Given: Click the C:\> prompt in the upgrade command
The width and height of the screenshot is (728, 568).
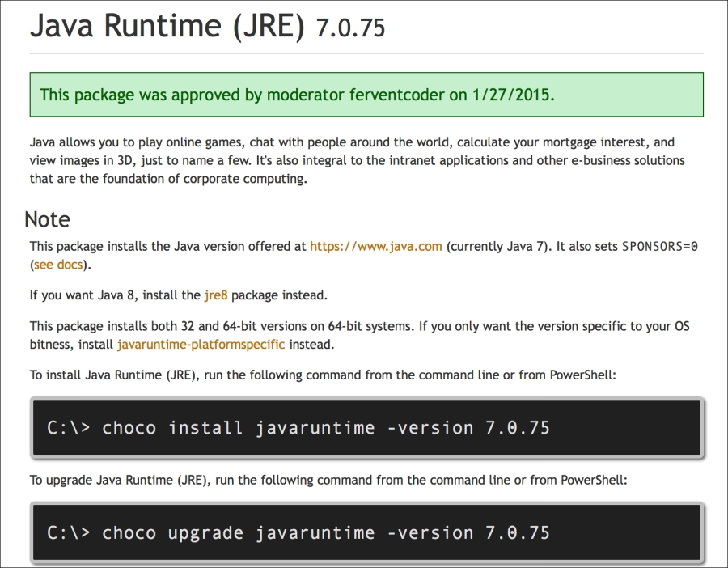Looking at the screenshot, I should pos(69,532).
